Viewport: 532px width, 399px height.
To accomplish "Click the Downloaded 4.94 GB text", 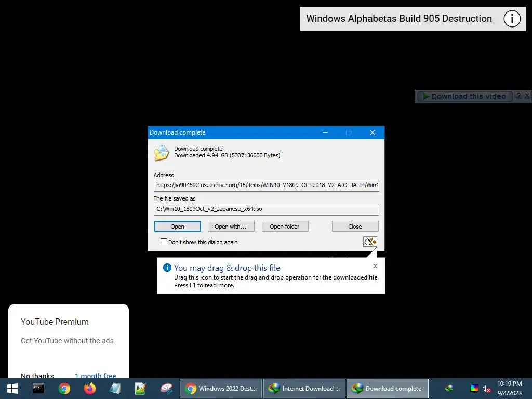I will (x=227, y=155).
